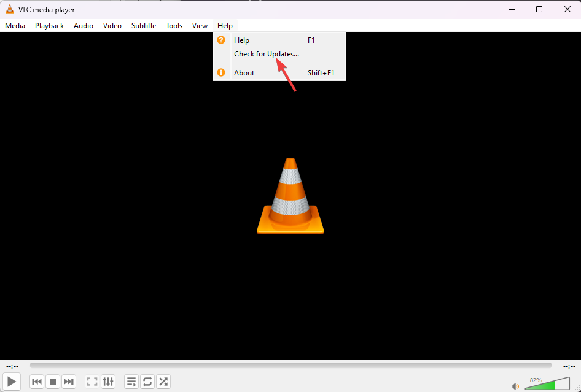Toggle loop repeat mode

(x=147, y=382)
